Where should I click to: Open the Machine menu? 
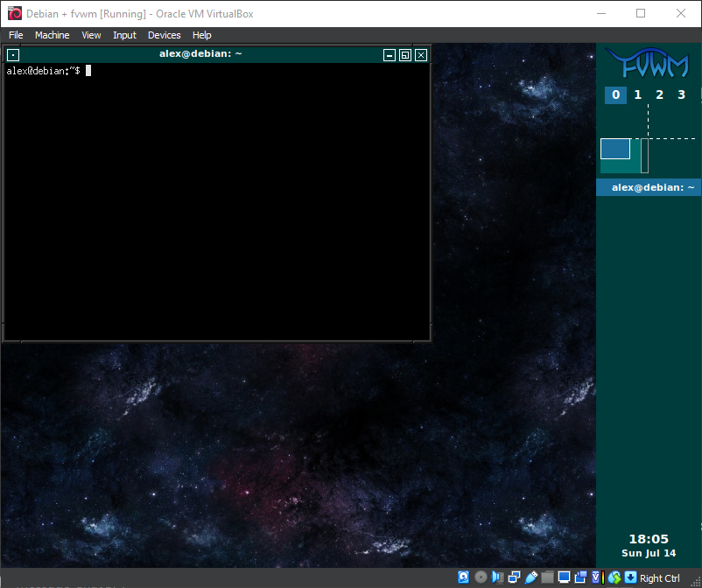52,35
